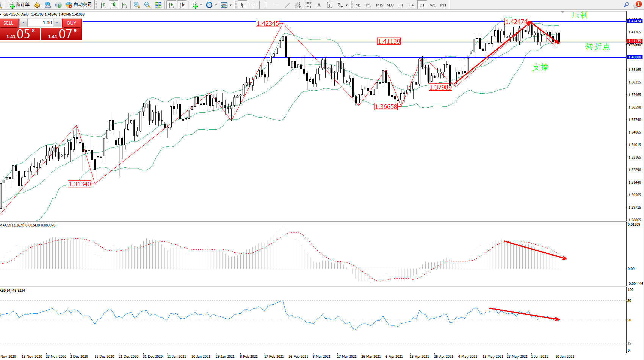This screenshot has height=360, width=644.
Task: Toggle AutoTrading (自动交易) on or off
Action: point(79,5)
